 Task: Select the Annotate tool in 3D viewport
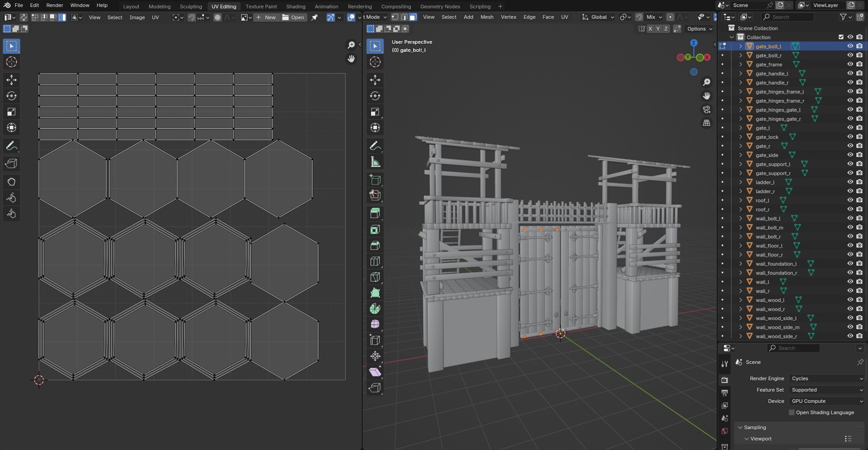375,146
